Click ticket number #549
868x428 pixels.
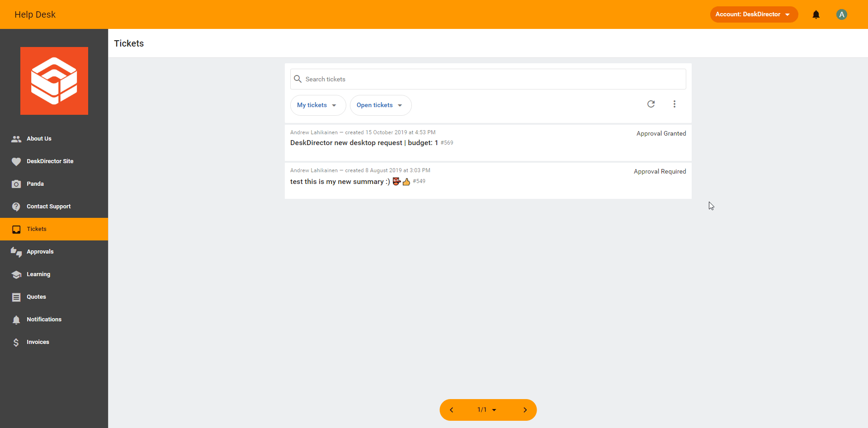point(419,181)
